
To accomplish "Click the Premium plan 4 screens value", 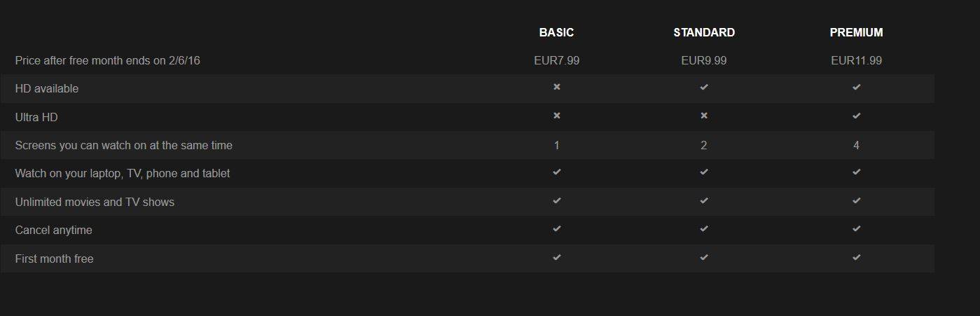I will point(856,146).
